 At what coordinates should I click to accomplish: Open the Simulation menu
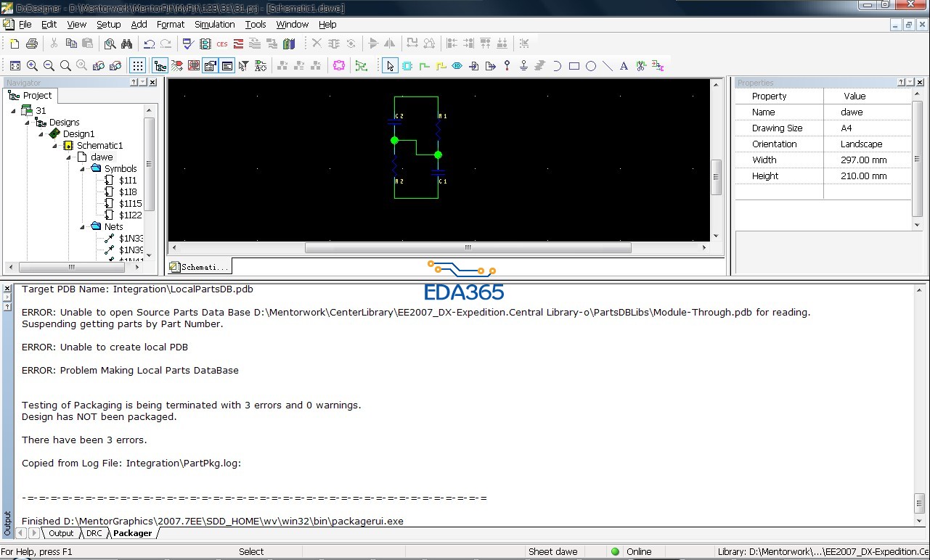[214, 25]
